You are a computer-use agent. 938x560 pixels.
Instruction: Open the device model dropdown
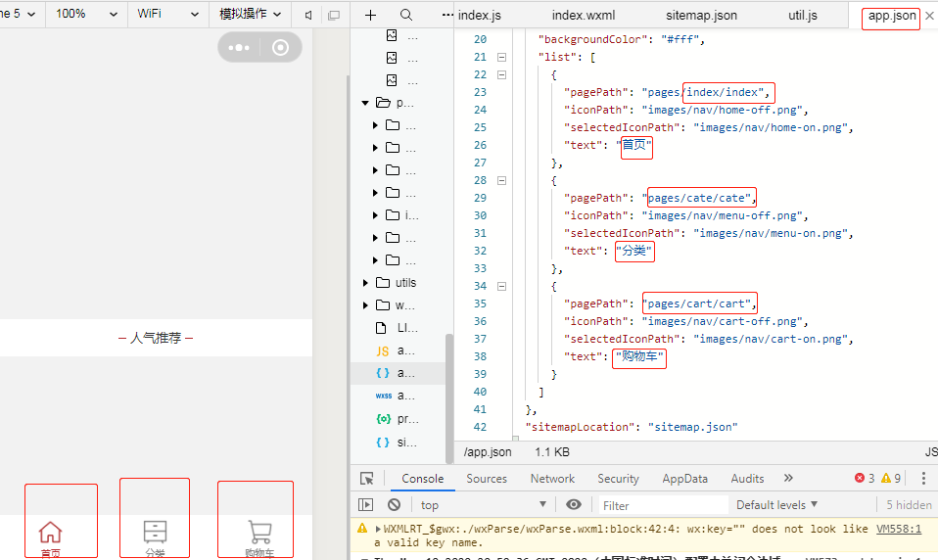tap(20, 14)
